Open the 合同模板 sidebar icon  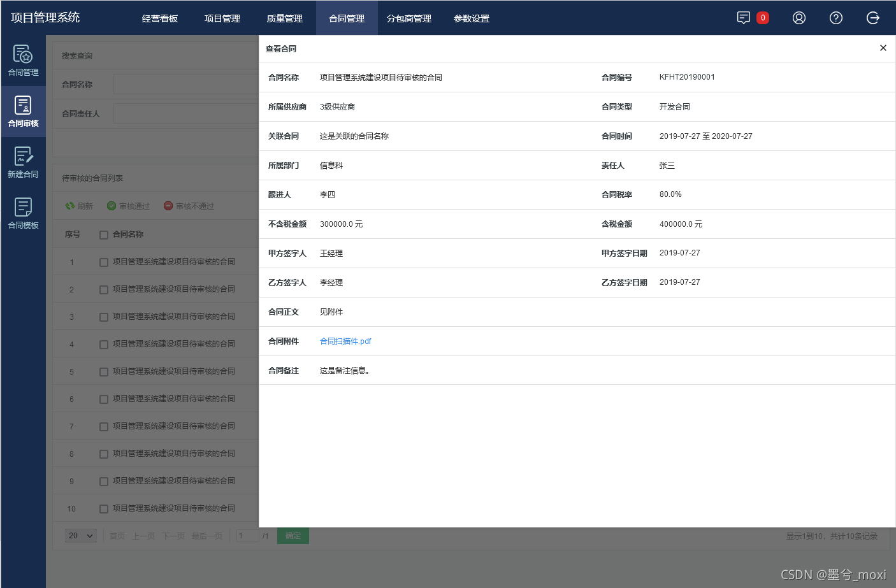click(x=24, y=212)
